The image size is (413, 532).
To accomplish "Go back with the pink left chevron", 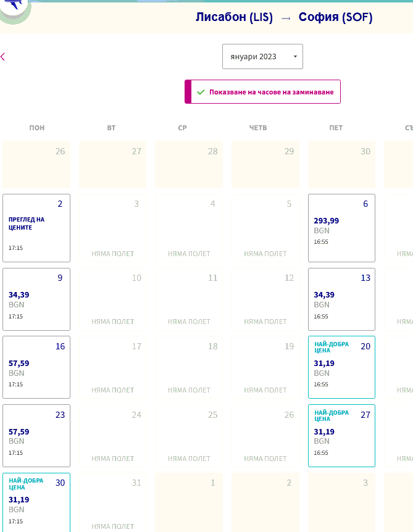I will click(3, 57).
